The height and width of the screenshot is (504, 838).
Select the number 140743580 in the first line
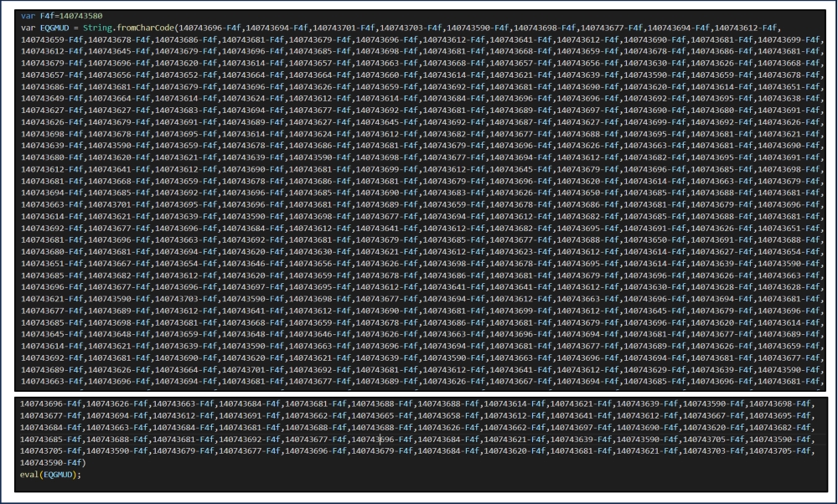(80, 16)
